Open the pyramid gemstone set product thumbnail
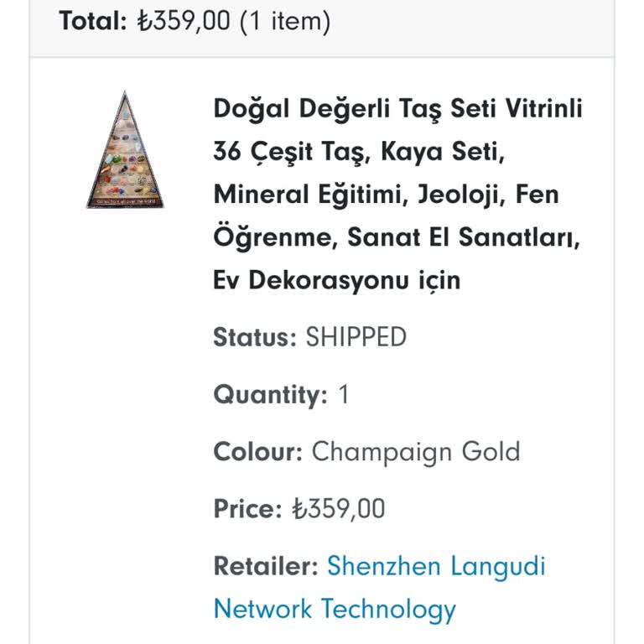The height and width of the screenshot is (644, 644). [125, 151]
